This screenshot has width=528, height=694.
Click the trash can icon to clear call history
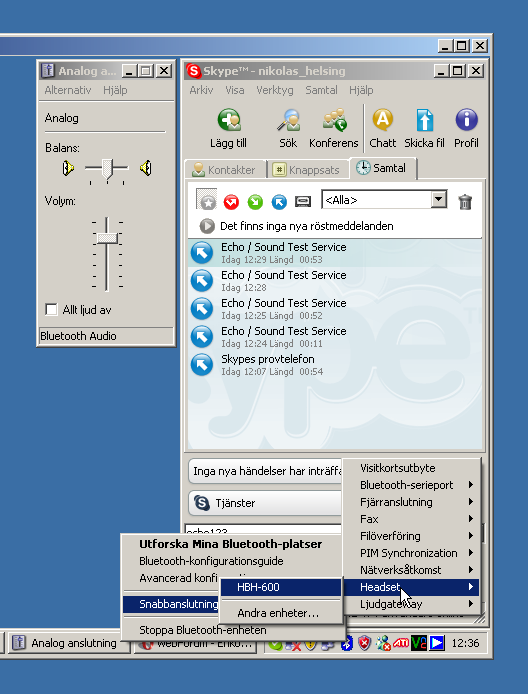coord(465,202)
